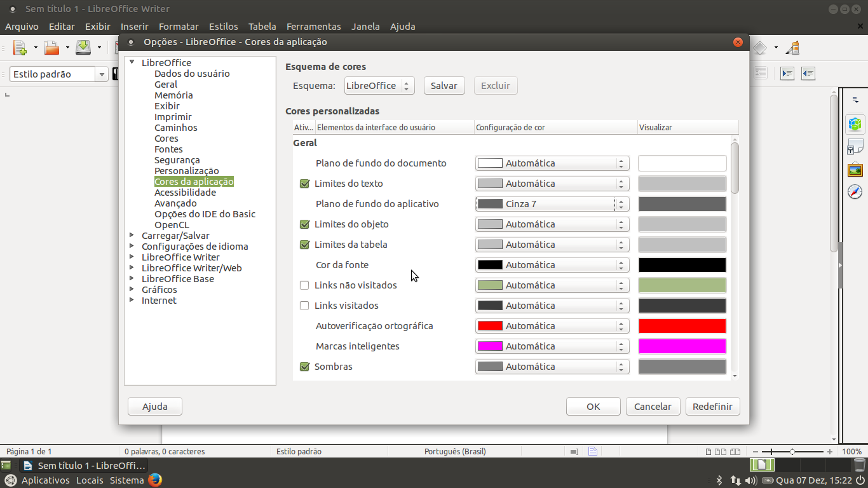Select Segurança in the options tree
The image size is (868, 488).
tap(177, 160)
